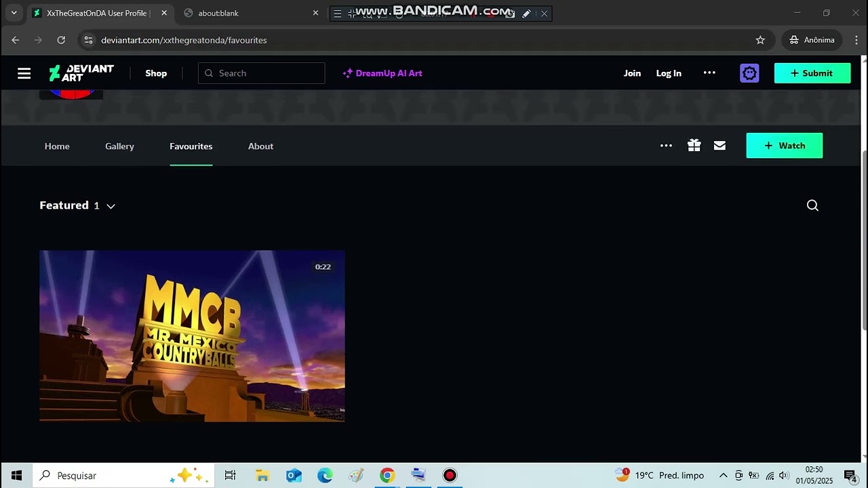
Task: Click the Join link
Action: 632,73
